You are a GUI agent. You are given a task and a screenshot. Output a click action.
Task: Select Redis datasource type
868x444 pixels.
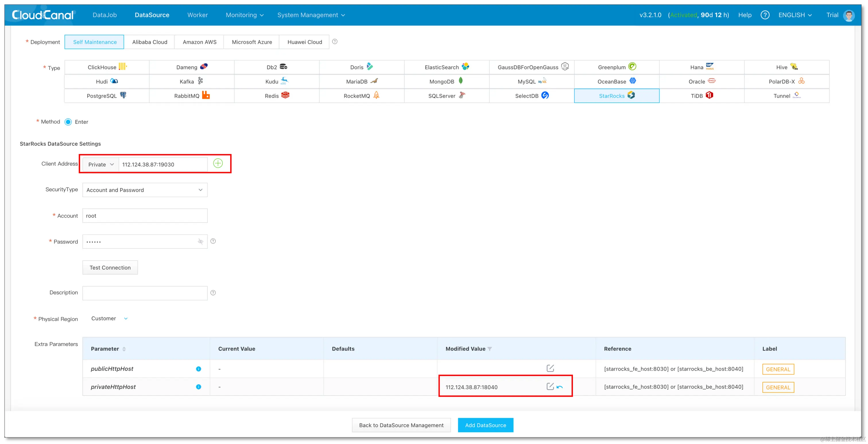click(x=277, y=96)
